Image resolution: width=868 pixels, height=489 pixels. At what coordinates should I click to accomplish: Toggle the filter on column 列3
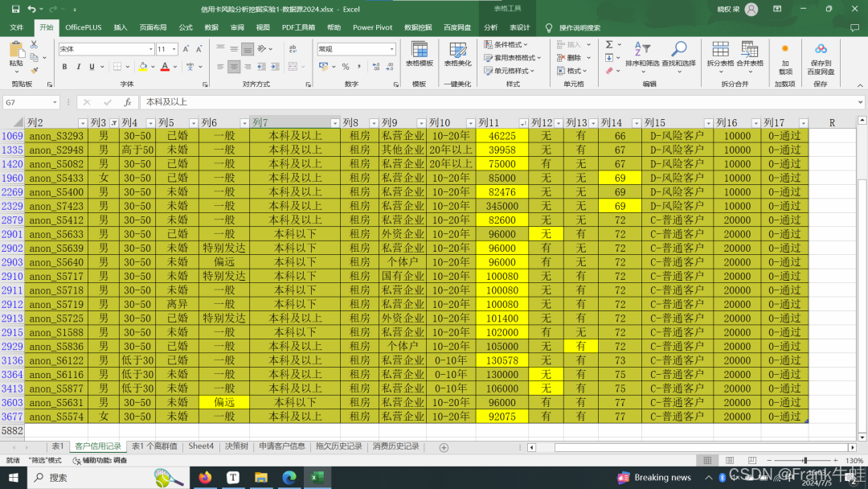113,123
